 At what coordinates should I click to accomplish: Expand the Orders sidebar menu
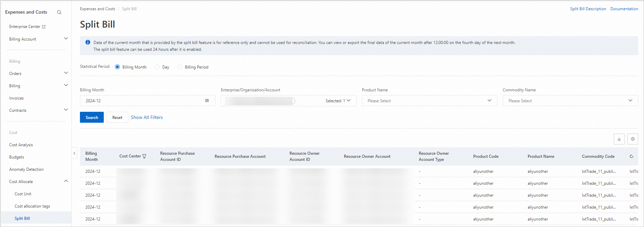point(66,73)
